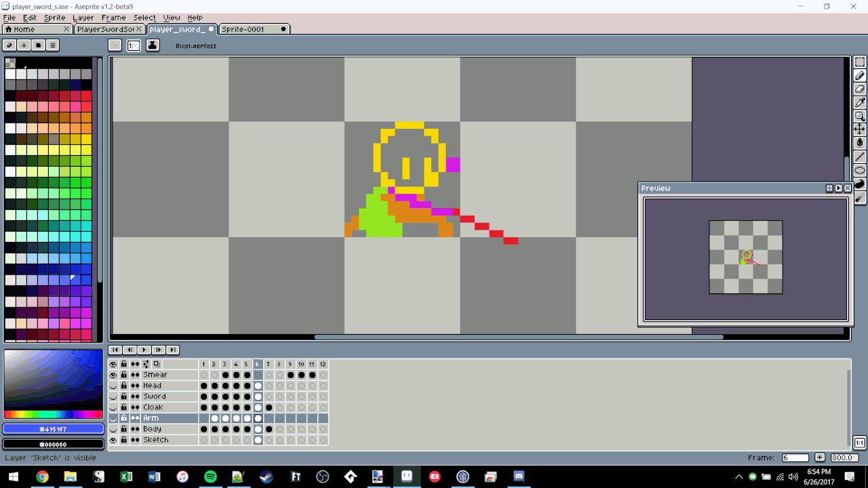Image resolution: width=868 pixels, height=488 pixels.
Task: Open the palette presets button
Action: coord(38,45)
